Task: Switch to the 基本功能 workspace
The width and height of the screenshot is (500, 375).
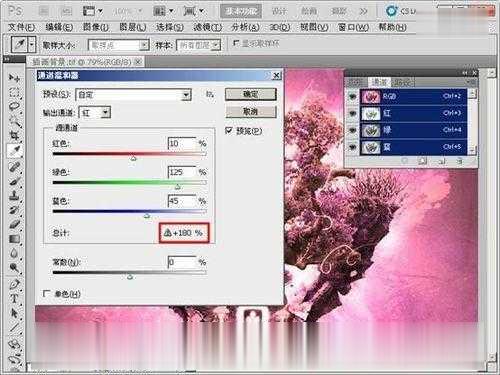Action: [x=241, y=11]
